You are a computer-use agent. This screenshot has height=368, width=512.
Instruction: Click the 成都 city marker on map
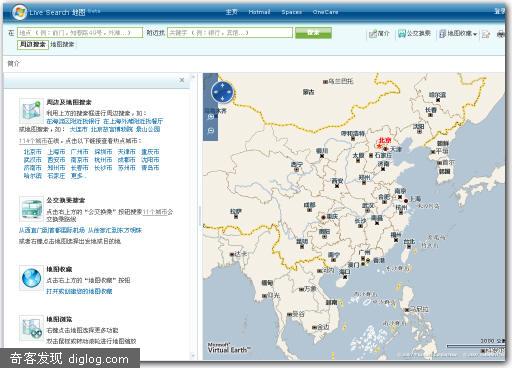(309, 210)
